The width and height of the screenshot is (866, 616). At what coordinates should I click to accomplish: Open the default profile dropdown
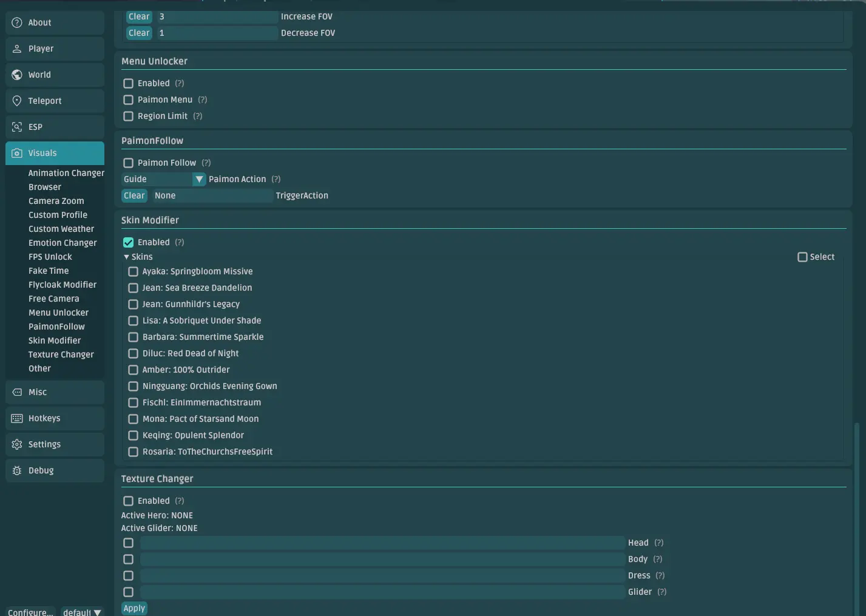point(82,612)
